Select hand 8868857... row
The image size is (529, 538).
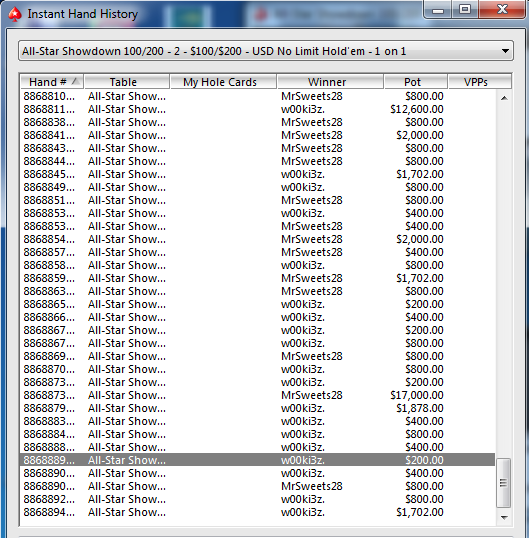pos(257,252)
